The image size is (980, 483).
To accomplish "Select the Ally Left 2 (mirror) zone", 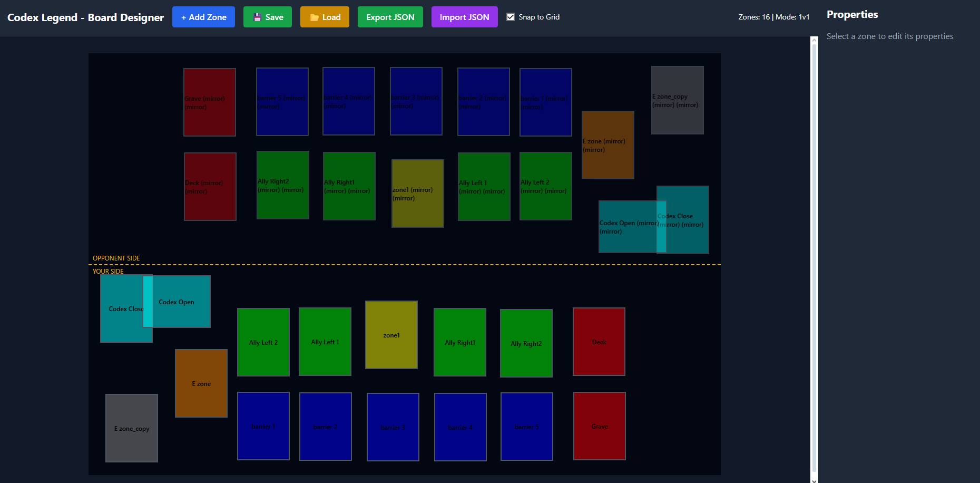I will click(546, 186).
